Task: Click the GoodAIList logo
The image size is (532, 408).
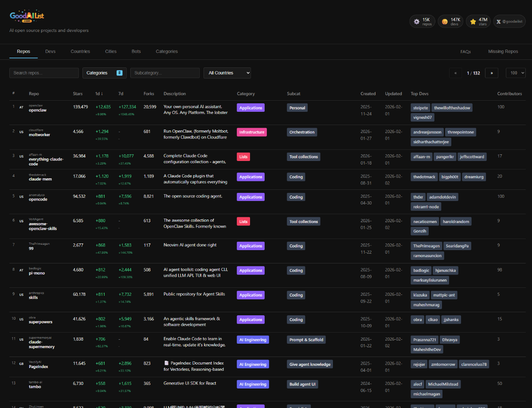Action: point(27,16)
